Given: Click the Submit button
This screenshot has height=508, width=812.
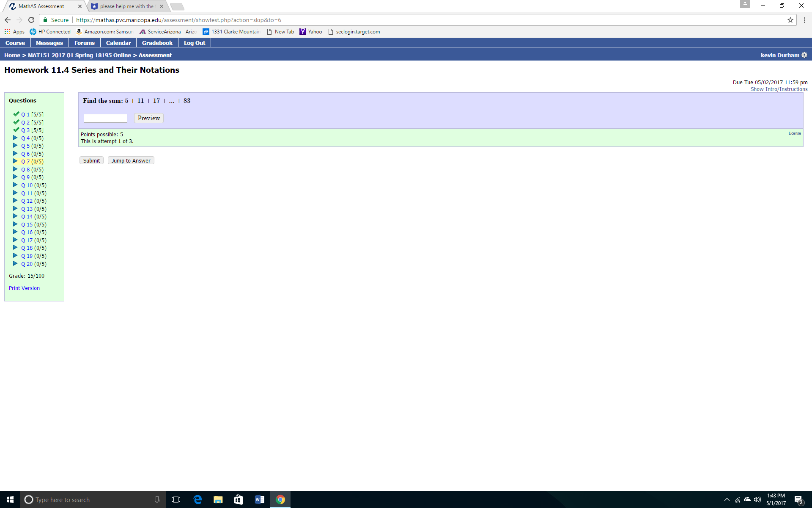Looking at the screenshot, I should click(91, 160).
